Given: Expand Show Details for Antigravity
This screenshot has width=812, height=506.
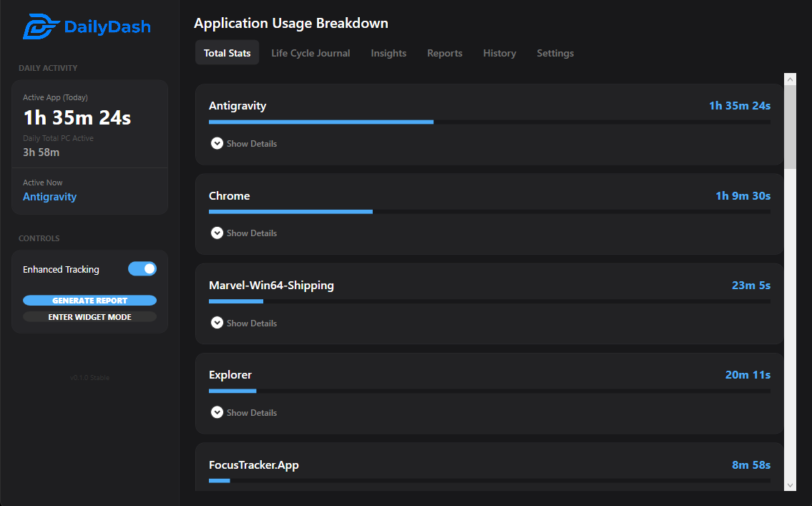Looking at the screenshot, I should point(244,143).
